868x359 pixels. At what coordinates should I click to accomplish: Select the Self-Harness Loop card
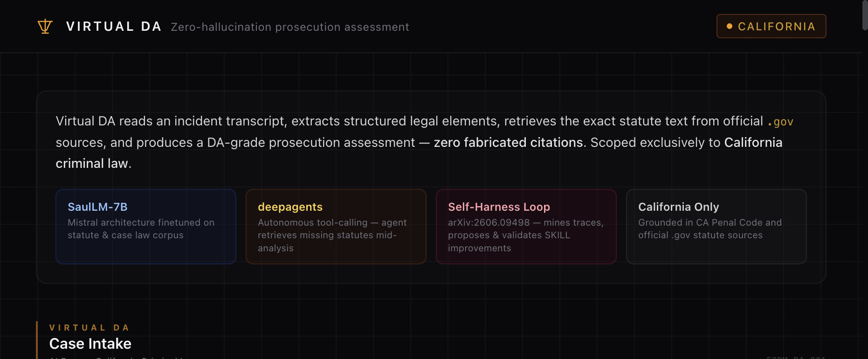click(x=526, y=227)
